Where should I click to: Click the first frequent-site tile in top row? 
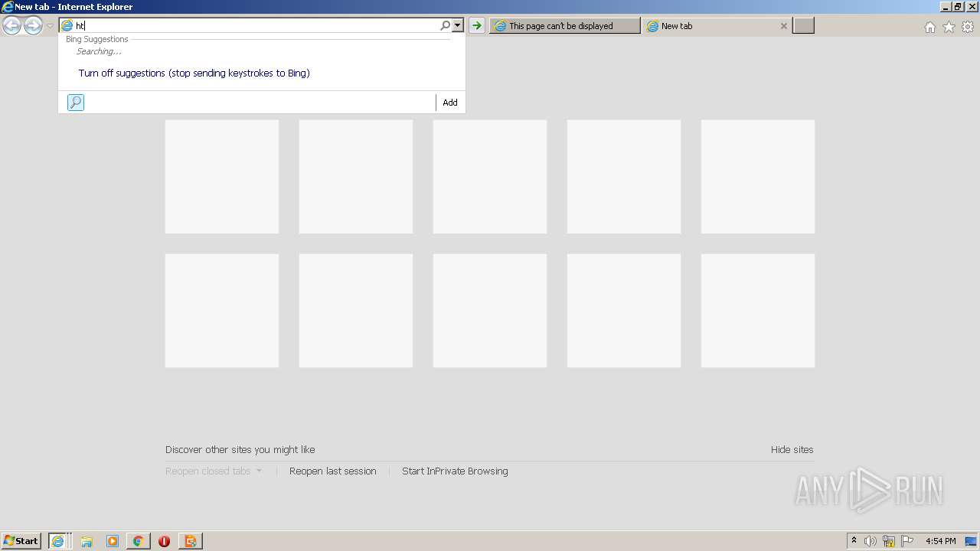pyautogui.click(x=222, y=177)
